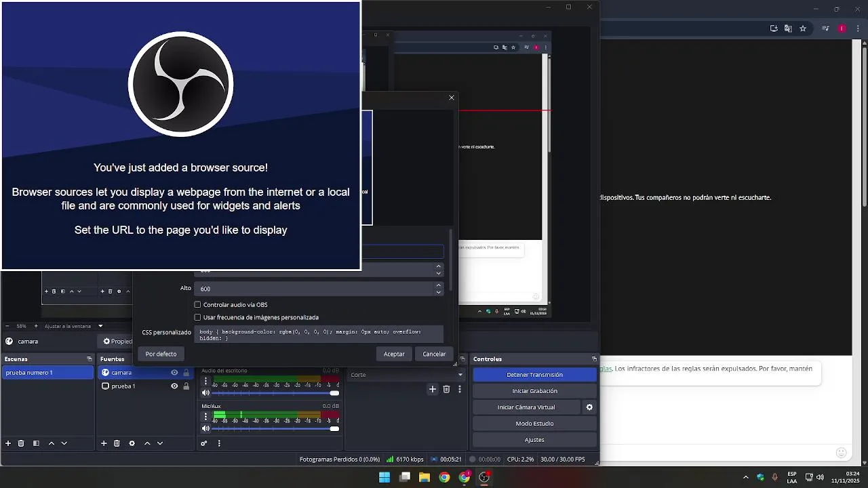This screenshot has height=488, width=868.
Task: Mute Audio del escritorio speaker icon
Action: tap(206, 393)
